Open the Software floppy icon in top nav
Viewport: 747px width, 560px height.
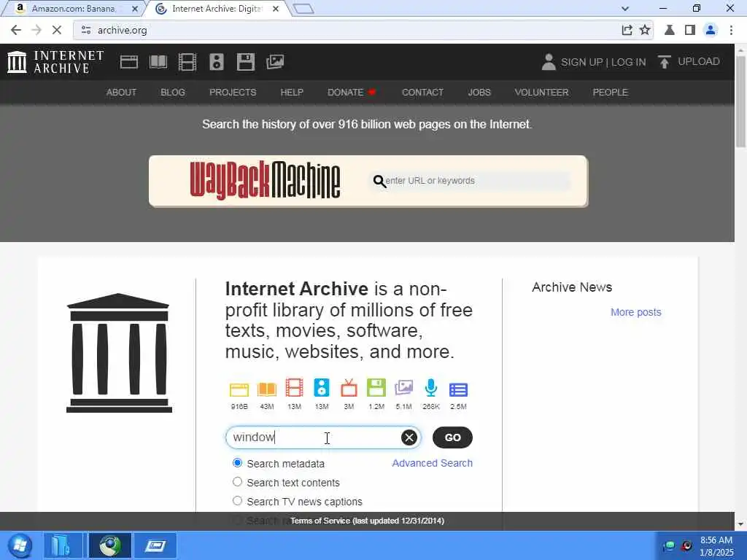246,62
